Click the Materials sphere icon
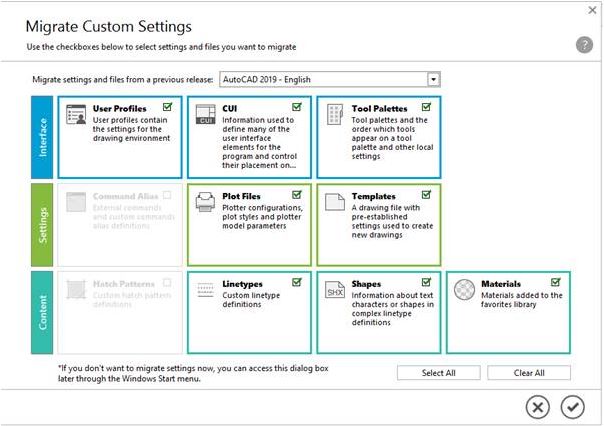Screen dimensions: 604x426 [464, 290]
